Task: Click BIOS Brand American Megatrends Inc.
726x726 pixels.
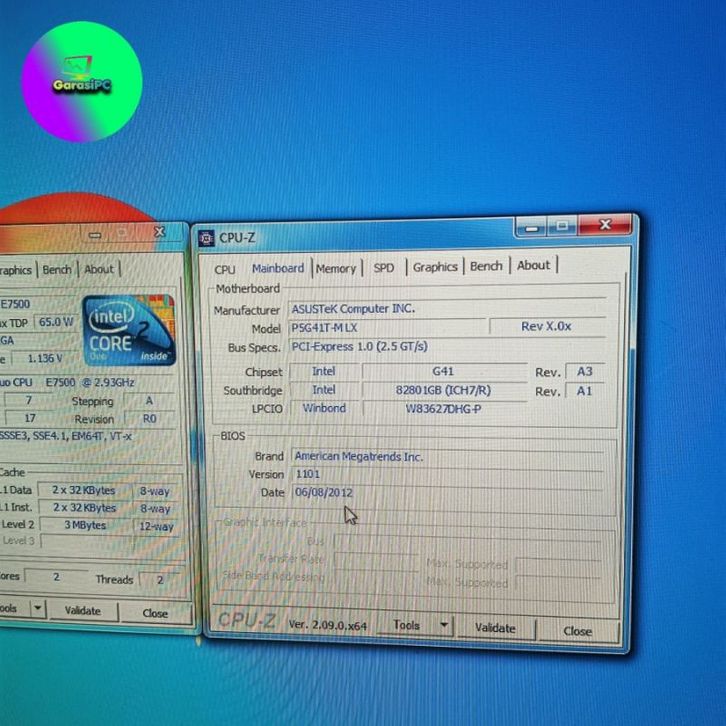Action: tap(447, 457)
